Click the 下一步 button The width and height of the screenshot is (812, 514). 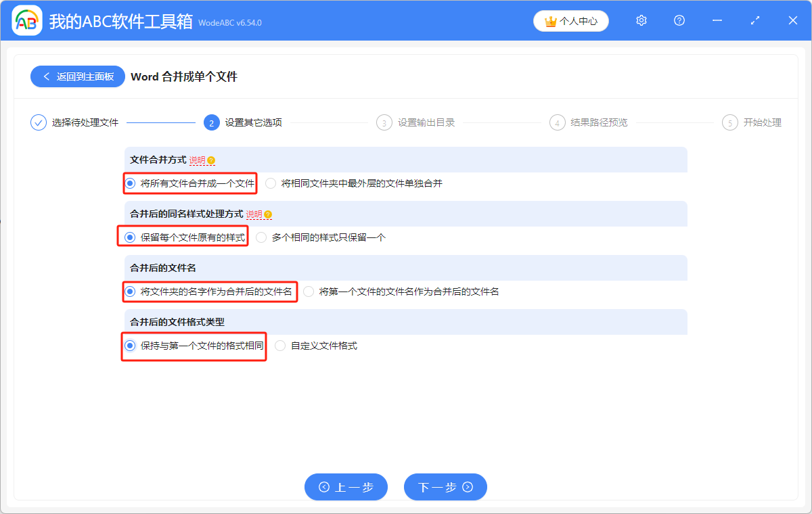pos(445,487)
